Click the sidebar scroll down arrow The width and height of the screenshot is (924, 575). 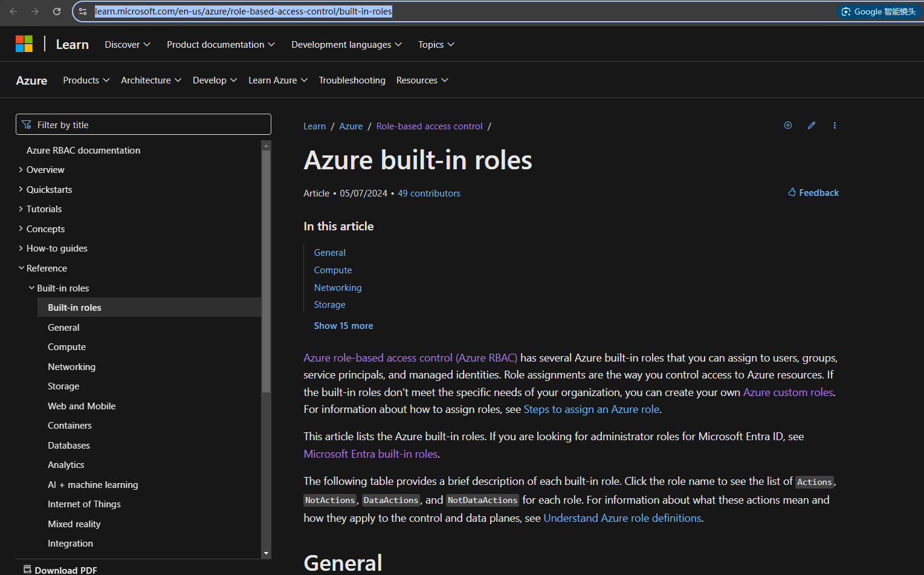tap(266, 553)
